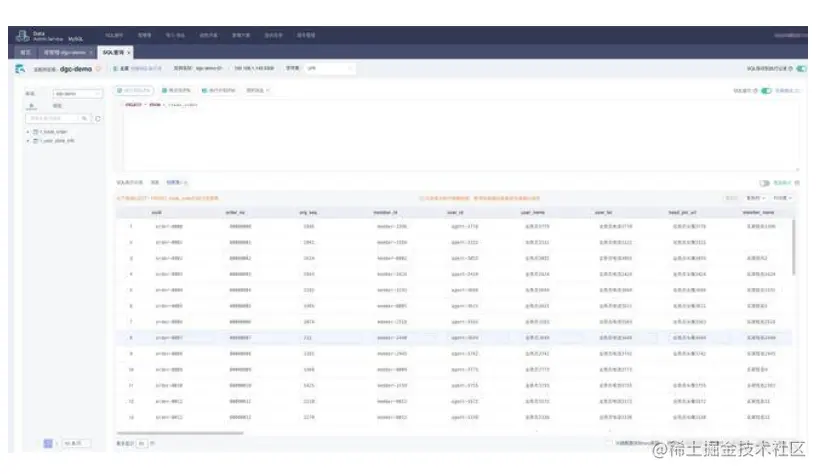Screen dimensions: 821x474
Task: Click the user_id column header
Action: click(x=455, y=213)
